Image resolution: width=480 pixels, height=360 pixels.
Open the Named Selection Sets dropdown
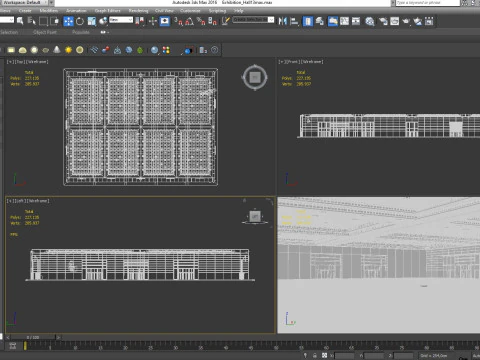(253, 20)
